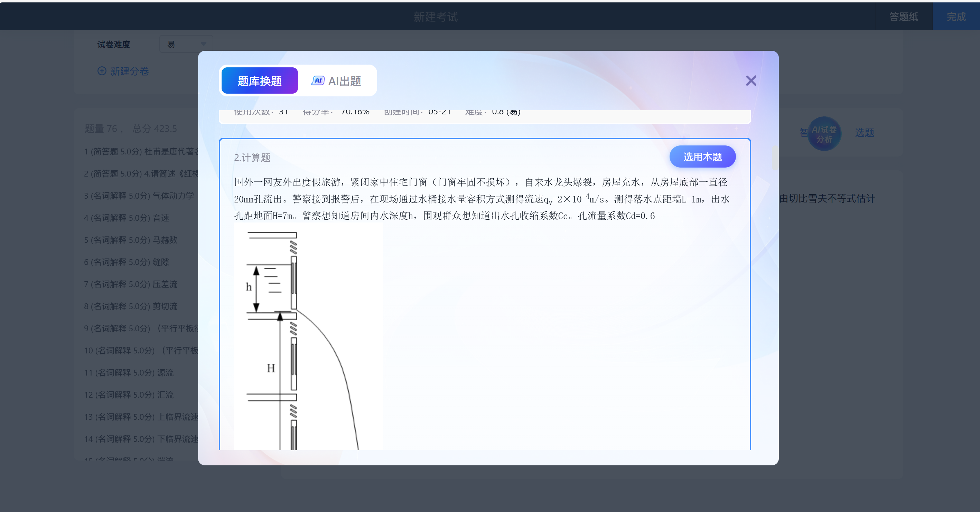Click the 新建分卷 link
The image size is (980, 512).
pos(129,71)
